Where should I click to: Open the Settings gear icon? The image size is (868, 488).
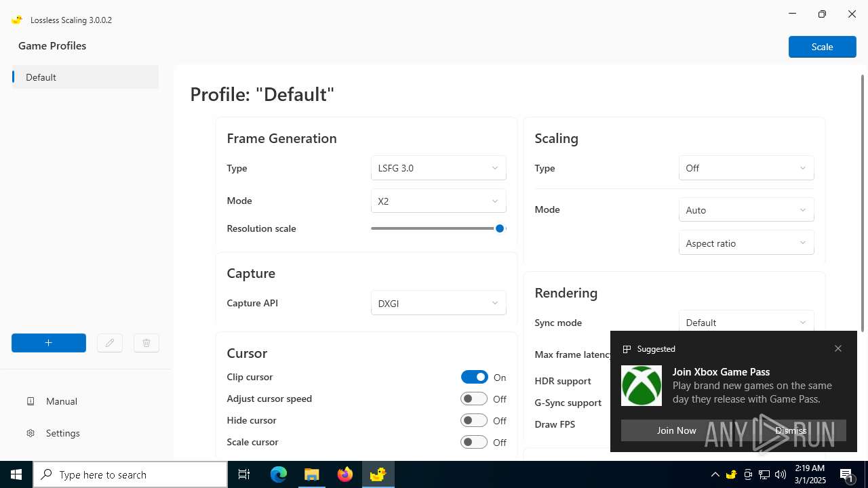(31, 433)
